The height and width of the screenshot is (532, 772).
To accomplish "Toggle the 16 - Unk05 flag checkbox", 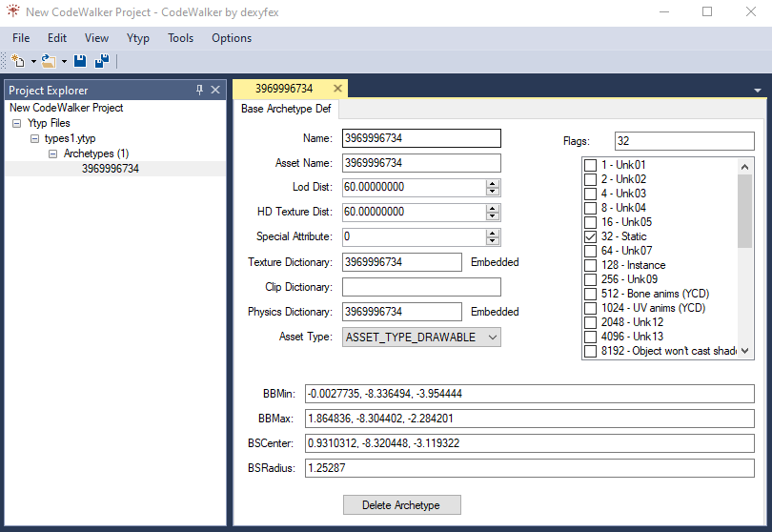I will coord(590,222).
